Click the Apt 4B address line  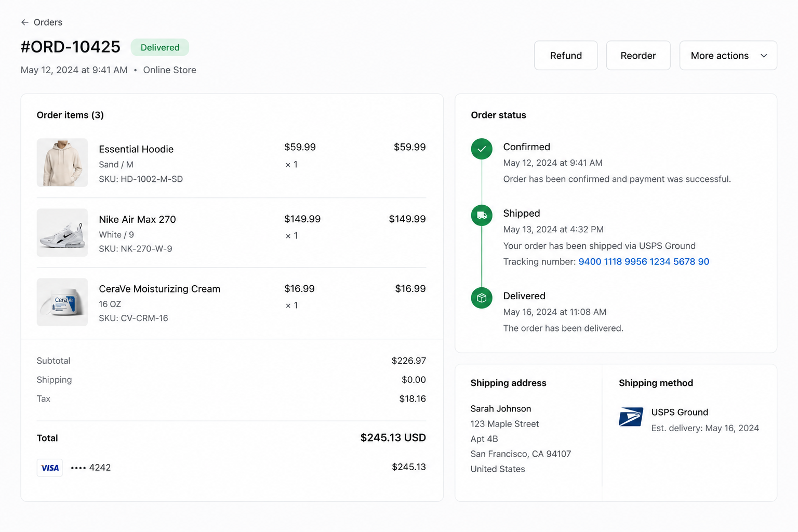pos(484,439)
